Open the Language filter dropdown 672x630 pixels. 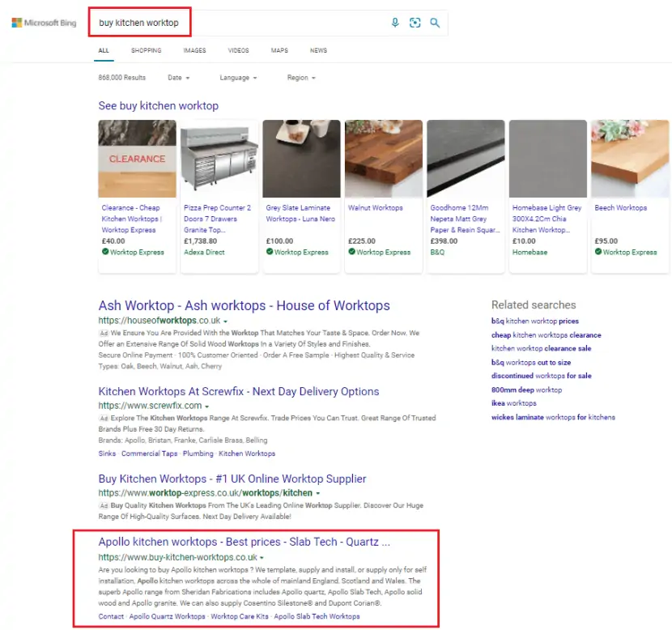tap(238, 78)
